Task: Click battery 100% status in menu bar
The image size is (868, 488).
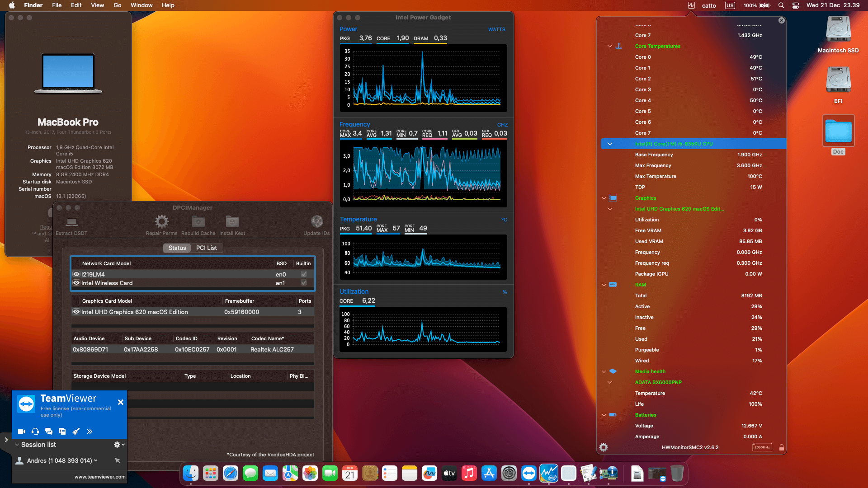Action: 756,5
